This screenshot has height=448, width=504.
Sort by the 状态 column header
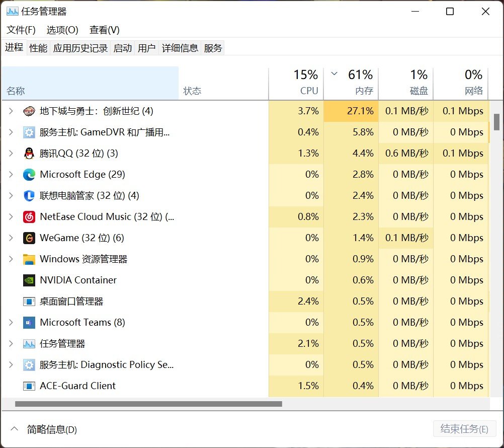(x=223, y=83)
